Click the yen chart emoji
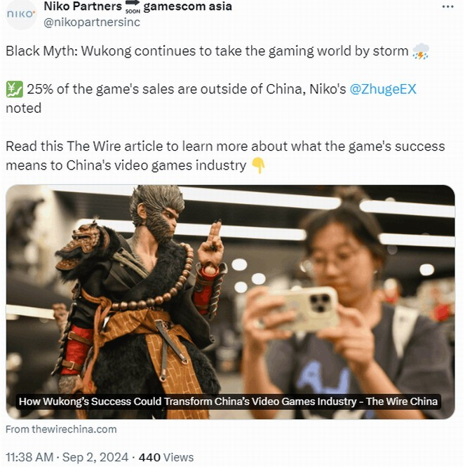 click(x=14, y=89)
